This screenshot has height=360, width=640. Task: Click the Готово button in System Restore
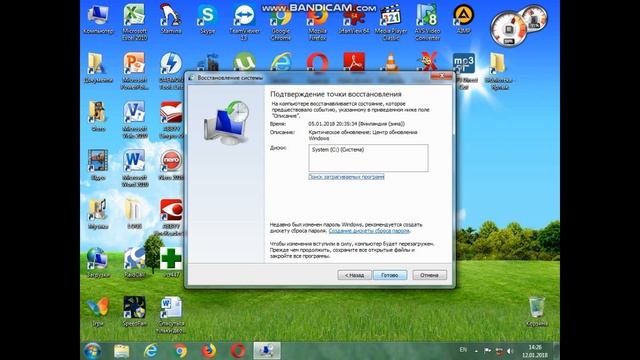click(390, 275)
